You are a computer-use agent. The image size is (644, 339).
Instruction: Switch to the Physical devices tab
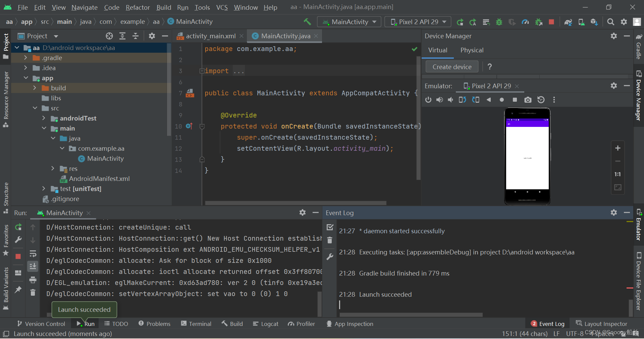472,50
